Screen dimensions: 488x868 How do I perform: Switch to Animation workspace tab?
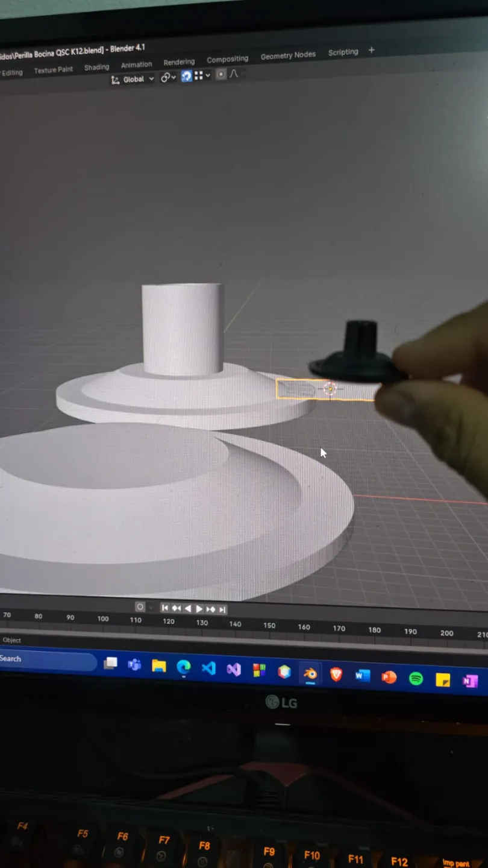[x=136, y=64]
